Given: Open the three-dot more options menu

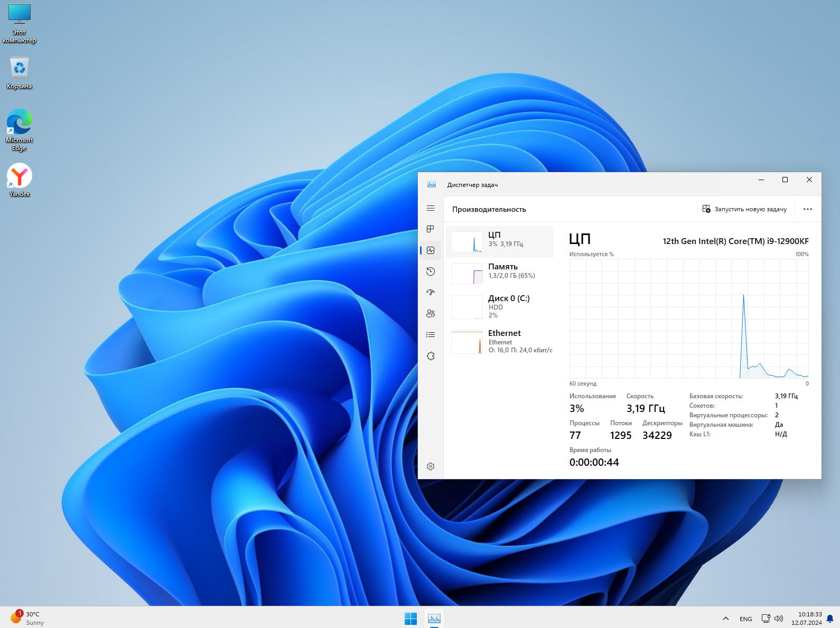Looking at the screenshot, I should [807, 209].
